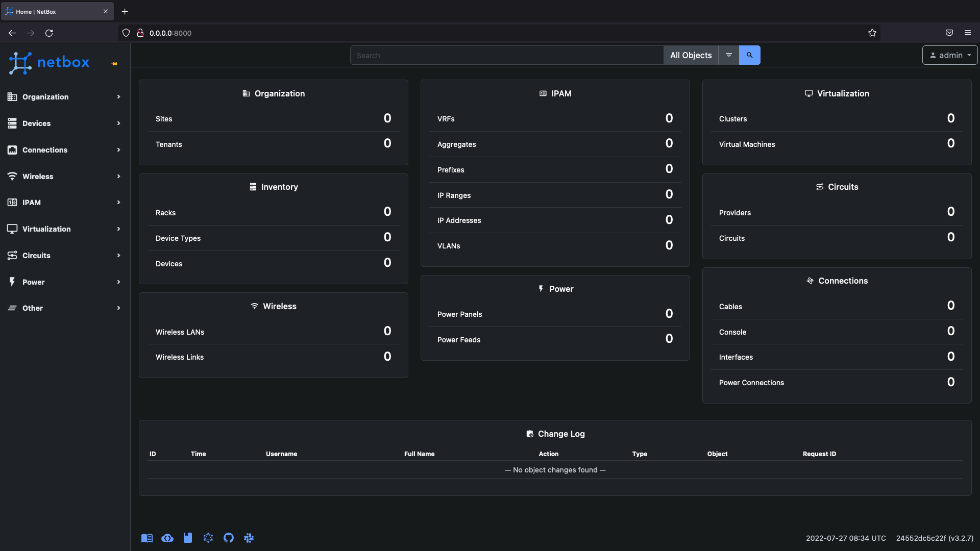
Task: Click inside the Search input field
Action: pyautogui.click(x=506, y=55)
